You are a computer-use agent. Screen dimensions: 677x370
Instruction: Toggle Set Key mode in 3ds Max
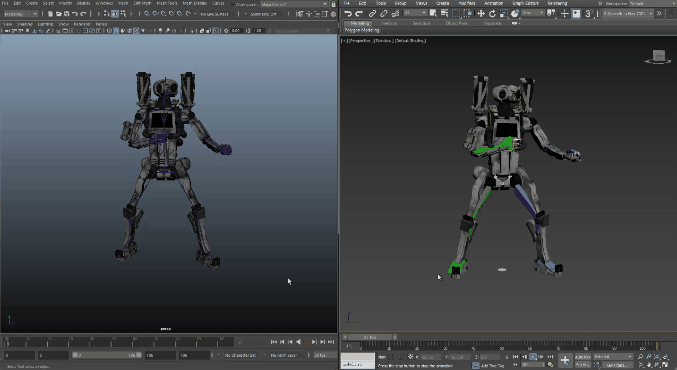tap(582, 365)
